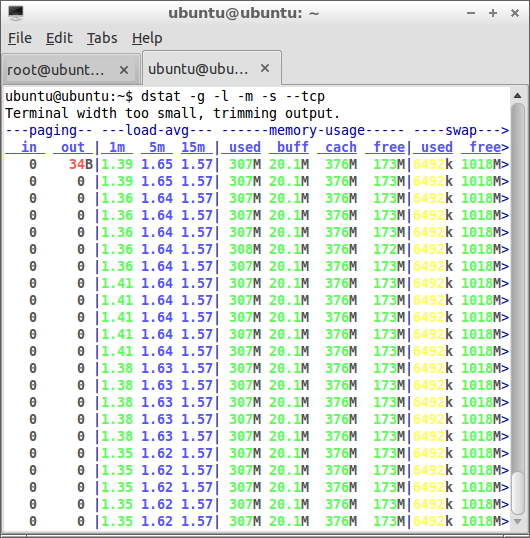The image size is (530, 538).
Task: Select the ubuntu@ubu... tab
Action: tap(212, 69)
